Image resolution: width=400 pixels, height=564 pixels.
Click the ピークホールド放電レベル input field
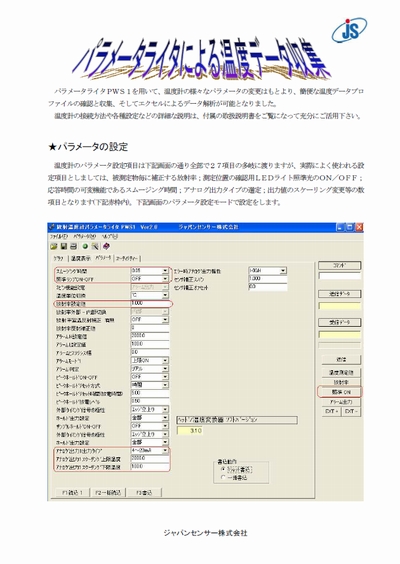pos(150,401)
